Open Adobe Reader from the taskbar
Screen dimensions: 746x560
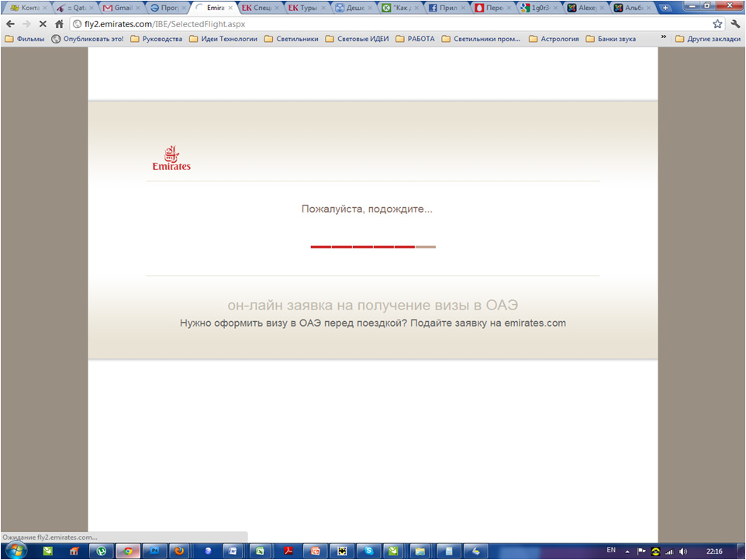tap(288, 551)
